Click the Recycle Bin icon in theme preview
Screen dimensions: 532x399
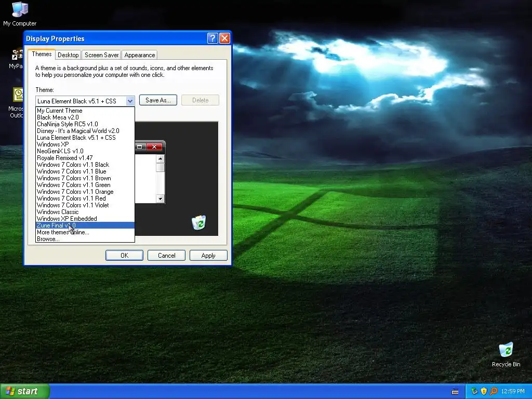click(199, 222)
